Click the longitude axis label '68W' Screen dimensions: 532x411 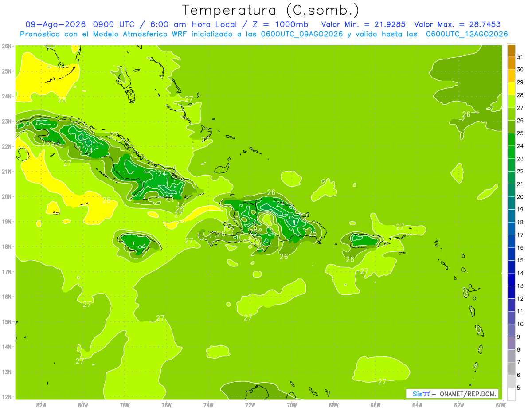[334, 405]
